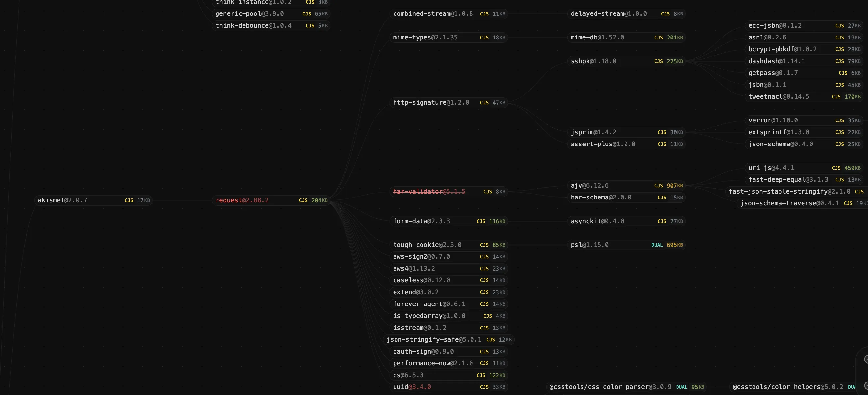Select the form-data@2.3.3 package
The height and width of the screenshot is (395, 868).
click(421, 221)
